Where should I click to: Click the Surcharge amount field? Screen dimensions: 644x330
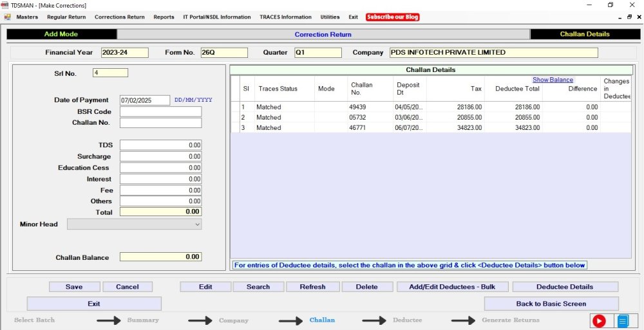tap(160, 156)
